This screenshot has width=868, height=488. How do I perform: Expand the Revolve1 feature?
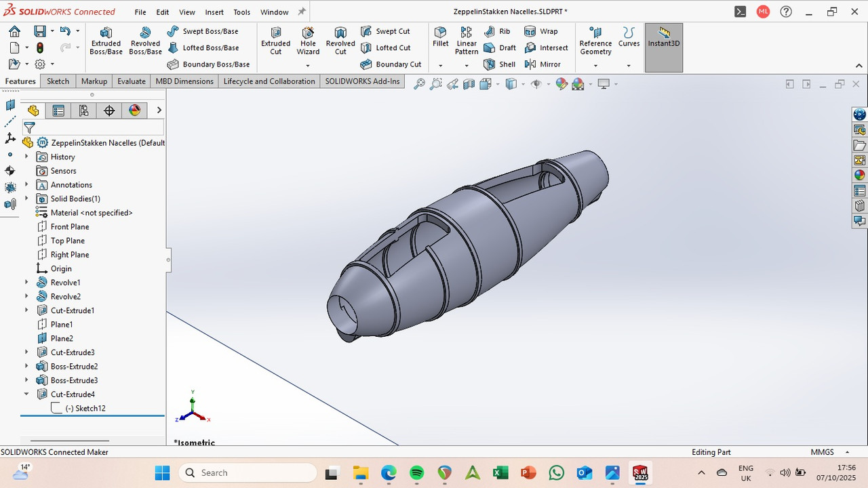pyautogui.click(x=26, y=282)
